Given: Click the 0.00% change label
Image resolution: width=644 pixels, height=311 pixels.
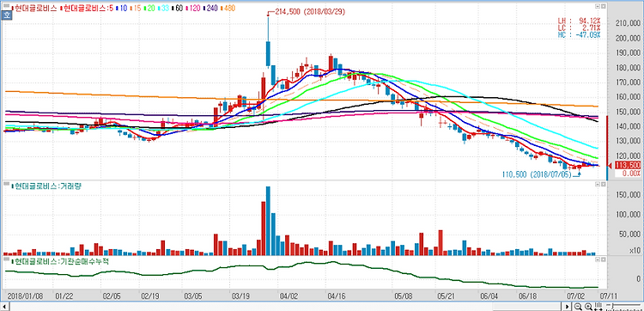Looking at the screenshot, I should (x=631, y=174).
